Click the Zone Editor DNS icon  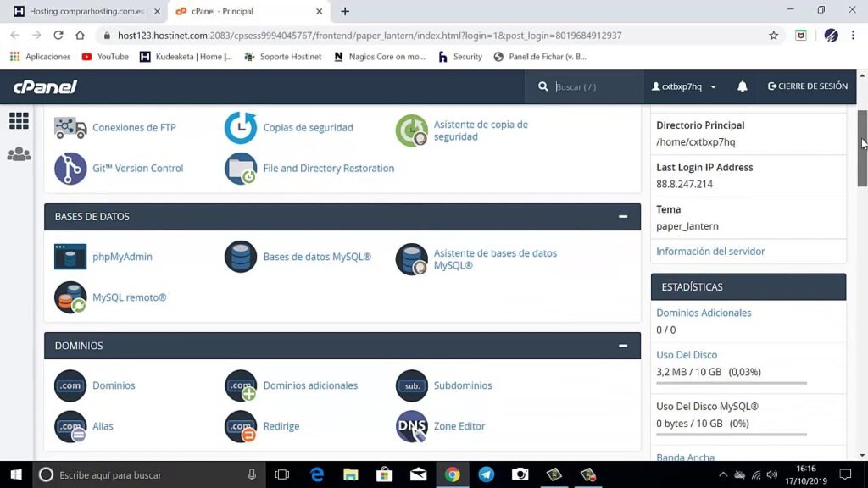point(411,426)
